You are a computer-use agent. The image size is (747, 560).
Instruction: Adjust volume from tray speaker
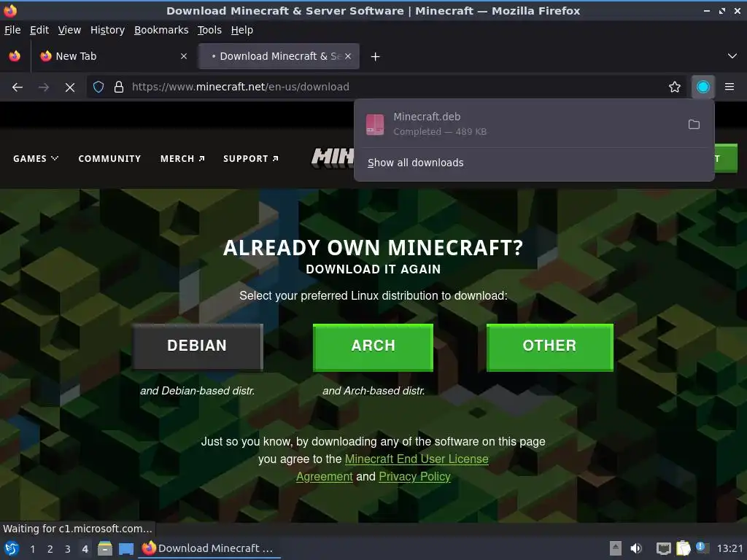(636, 548)
